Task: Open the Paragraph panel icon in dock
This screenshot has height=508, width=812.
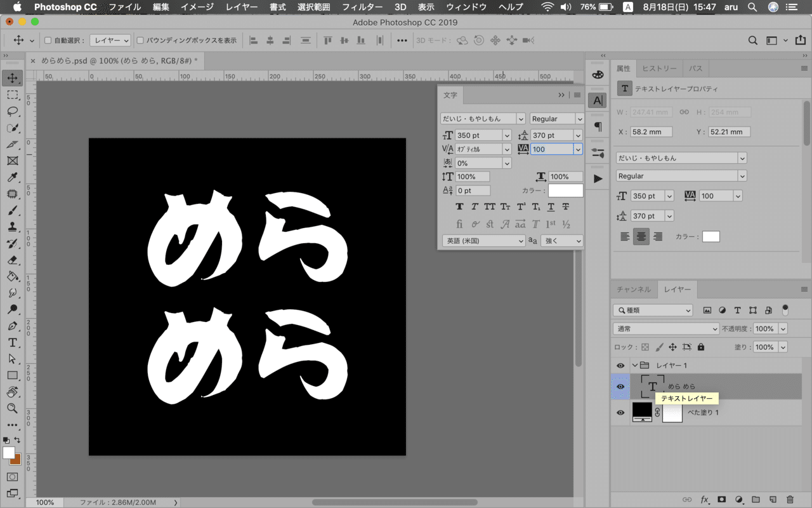Action: pos(598,126)
